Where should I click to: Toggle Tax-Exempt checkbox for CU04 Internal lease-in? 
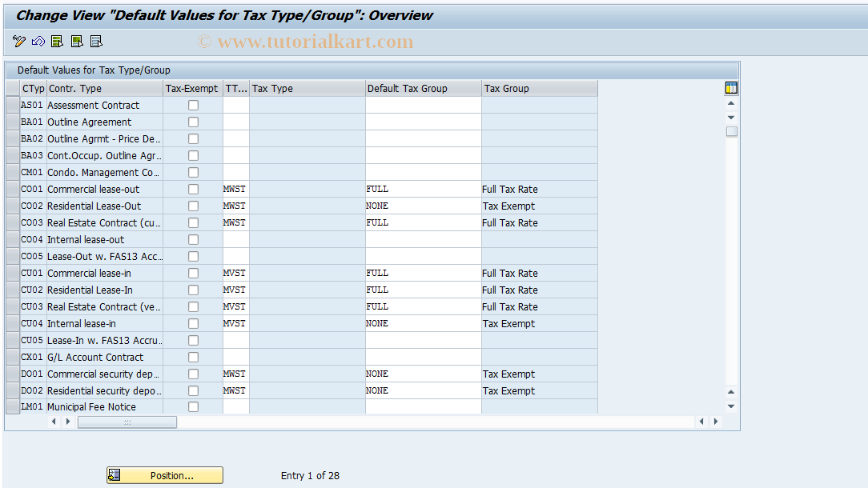193,324
